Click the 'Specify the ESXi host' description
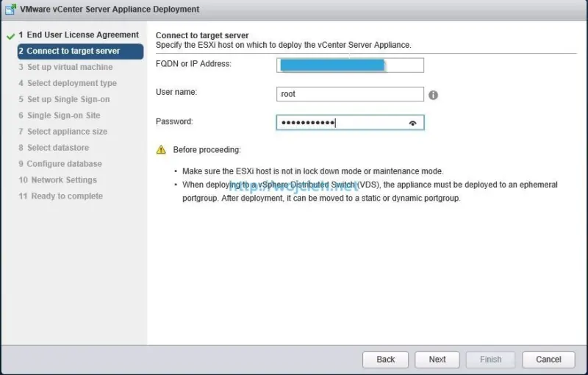Viewport: 588px width, 375px height. [284, 45]
